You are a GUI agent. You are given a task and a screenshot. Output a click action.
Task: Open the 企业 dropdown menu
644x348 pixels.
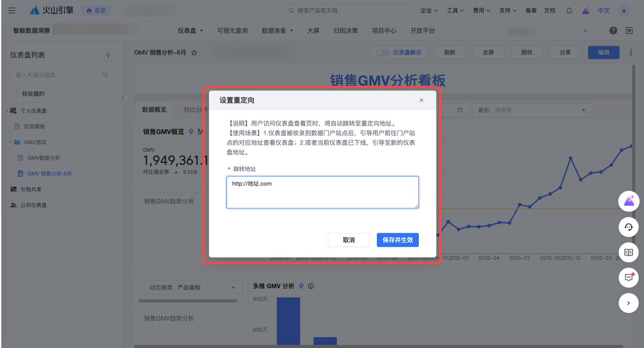coord(429,10)
